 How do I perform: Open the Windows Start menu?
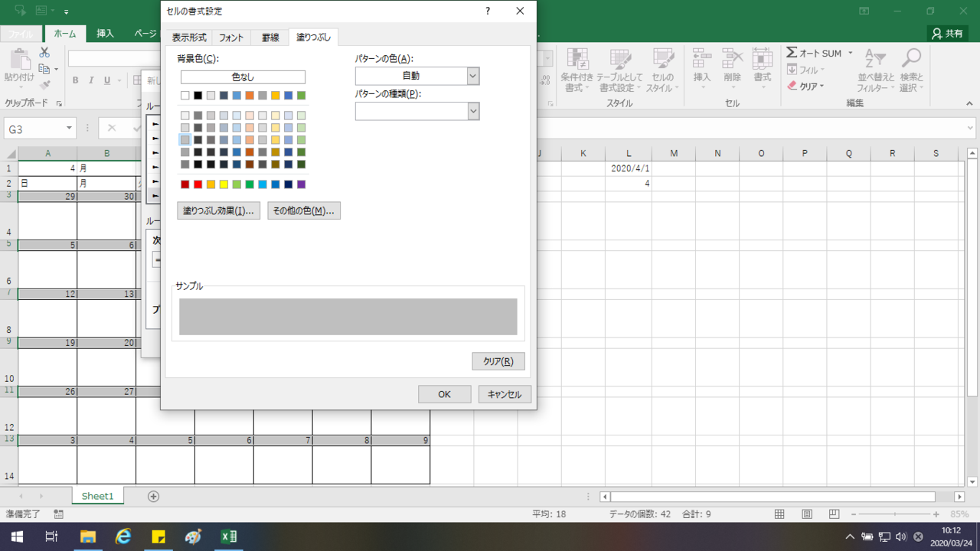point(15,536)
